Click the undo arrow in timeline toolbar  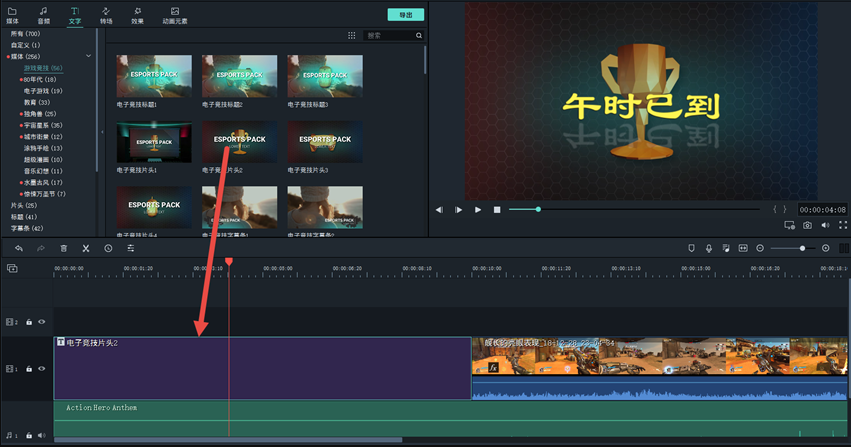tap(19, 248)
